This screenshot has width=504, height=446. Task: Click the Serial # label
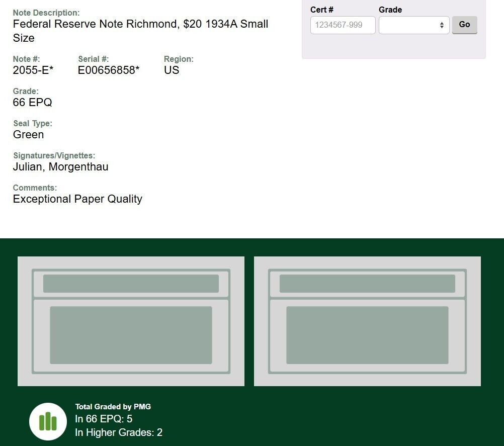[94, 59]
